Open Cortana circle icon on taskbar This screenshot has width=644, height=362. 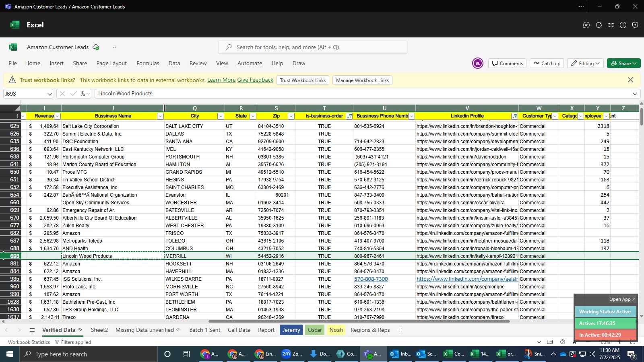coord(167,354)
